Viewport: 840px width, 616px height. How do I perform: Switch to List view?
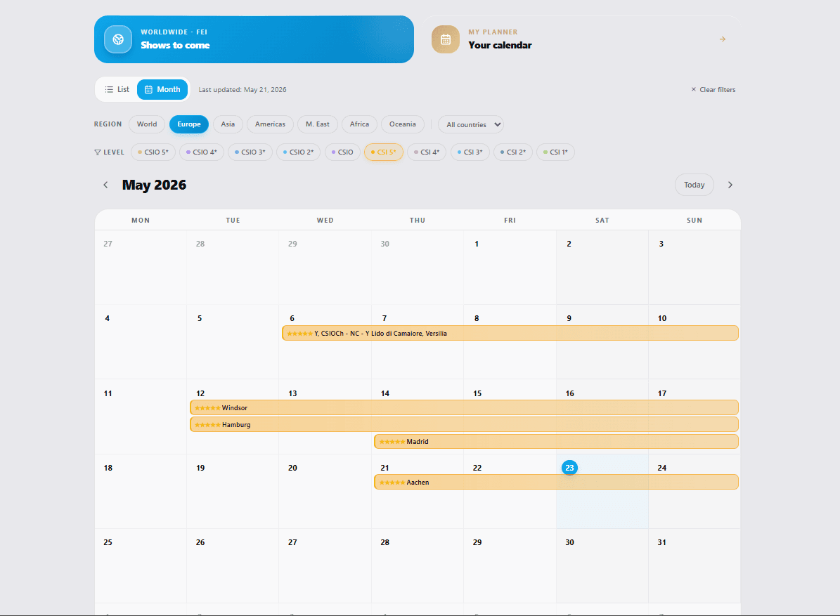pos(117,89)
